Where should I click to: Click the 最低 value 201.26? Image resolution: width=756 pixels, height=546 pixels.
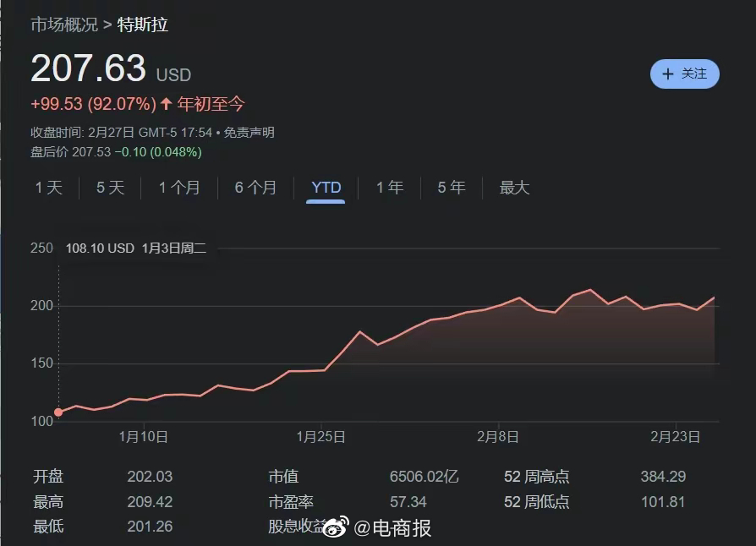[x=150, y=527]
